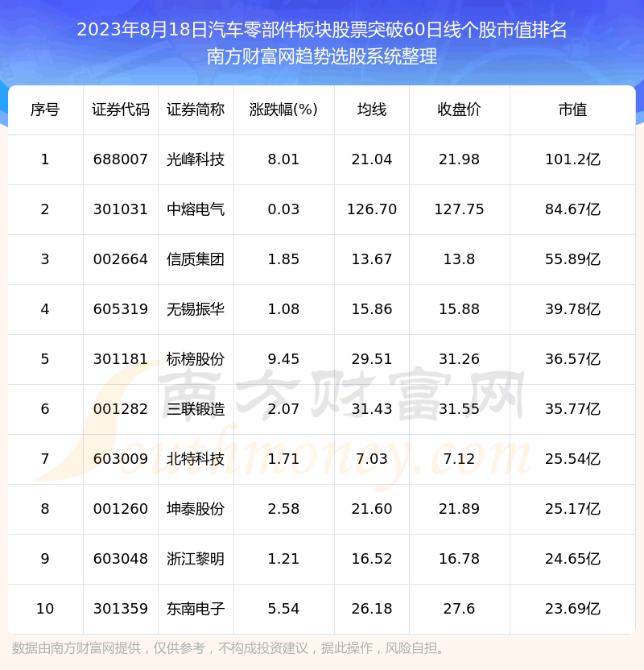Select stock name 坤泰股份
Image resolution: width=644 pixels, height=670 pixels.
coord(196,509)
